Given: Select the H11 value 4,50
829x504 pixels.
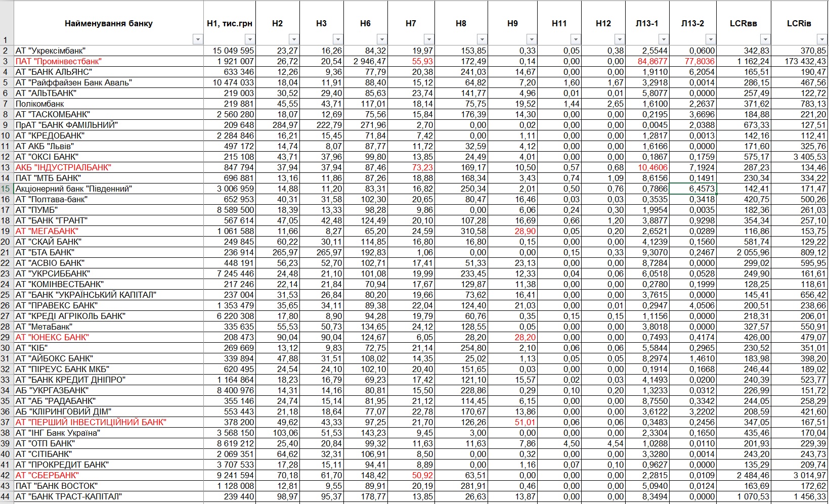Looking at the screenshot, I should tap(559, 443).
